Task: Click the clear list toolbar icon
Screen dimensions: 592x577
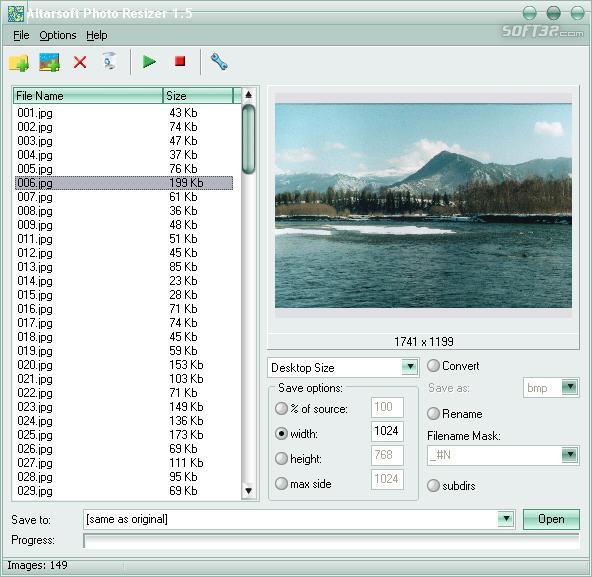Action: pyautogui.click(x=110, y=62)
